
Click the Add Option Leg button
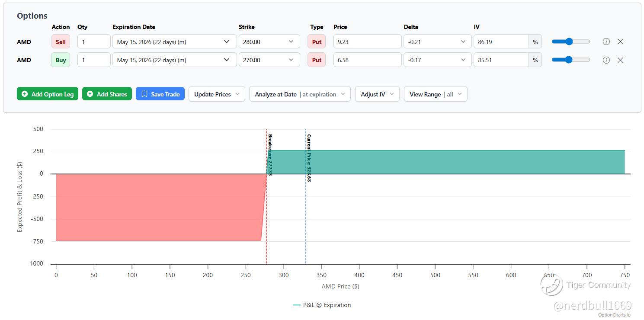[x=48, y=94]
